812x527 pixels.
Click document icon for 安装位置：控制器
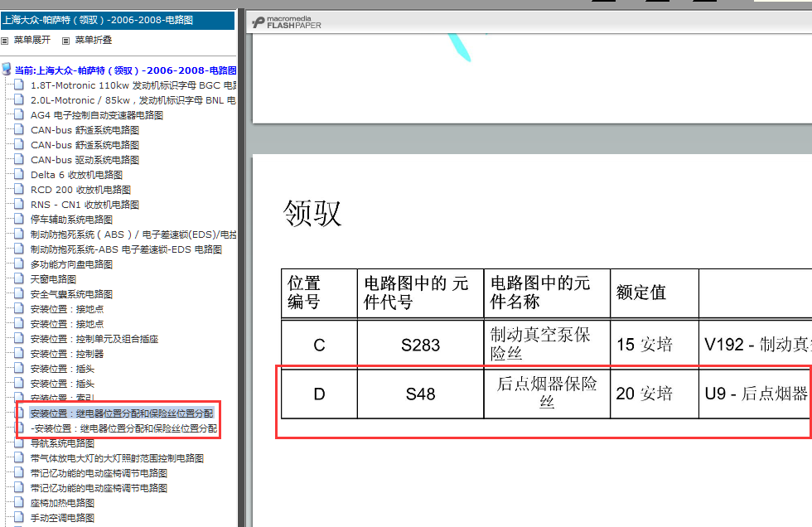[19, 353]
